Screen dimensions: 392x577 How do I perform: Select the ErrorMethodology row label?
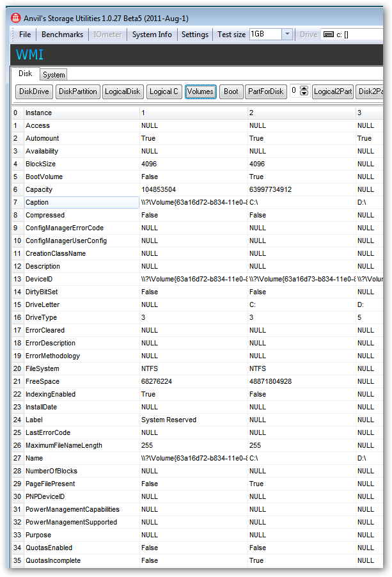52,356
